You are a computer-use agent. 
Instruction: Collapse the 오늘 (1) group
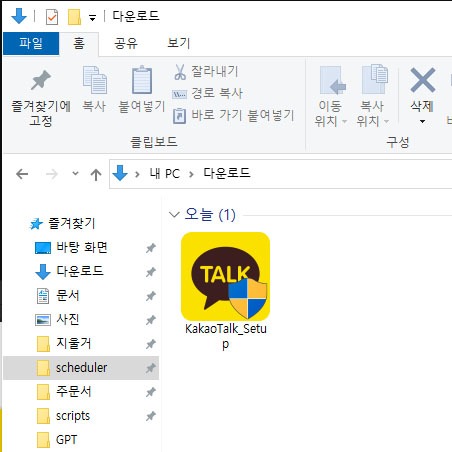pos(174,214)
